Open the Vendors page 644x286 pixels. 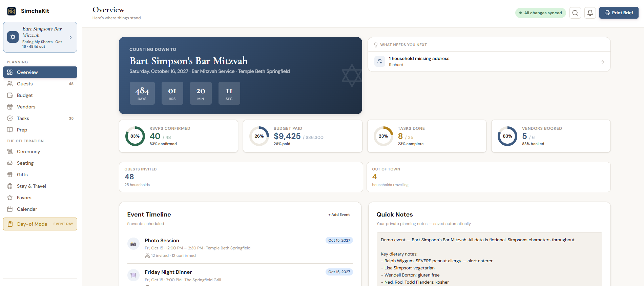(40, 107)
